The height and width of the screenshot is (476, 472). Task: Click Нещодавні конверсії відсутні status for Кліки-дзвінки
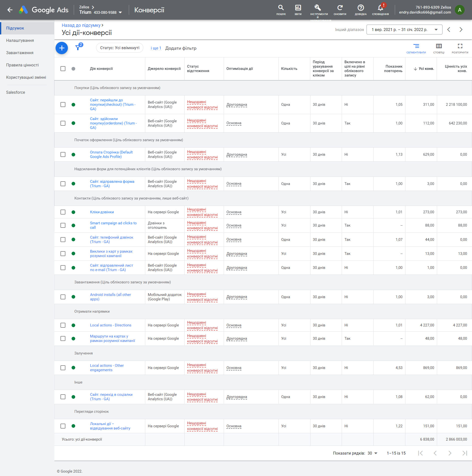[202, 212]
